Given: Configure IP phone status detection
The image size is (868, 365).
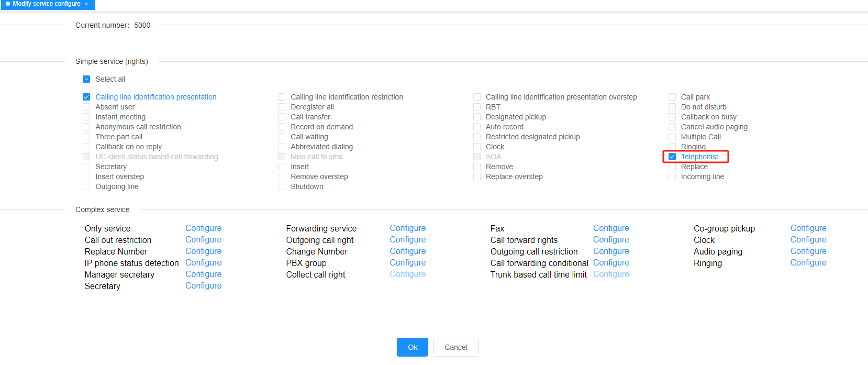Looking at the screenshot, I should pyautogui.click(x=203, y=263).
